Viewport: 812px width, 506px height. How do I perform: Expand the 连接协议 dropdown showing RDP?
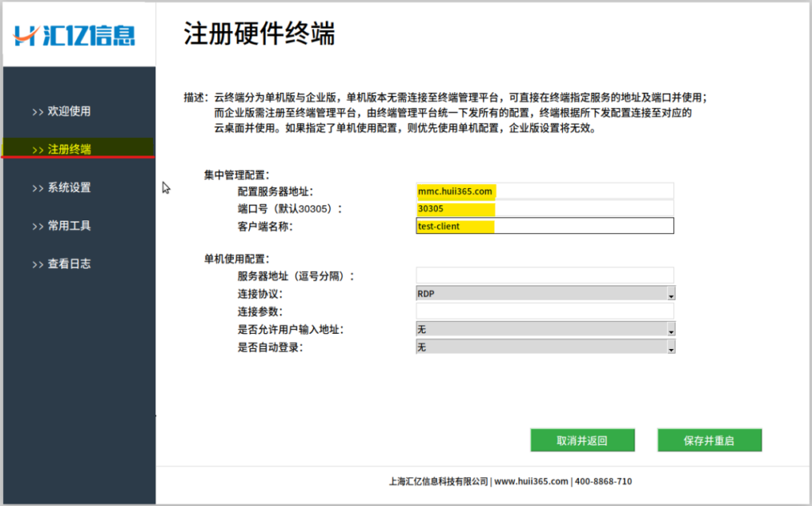click(545, 293)
